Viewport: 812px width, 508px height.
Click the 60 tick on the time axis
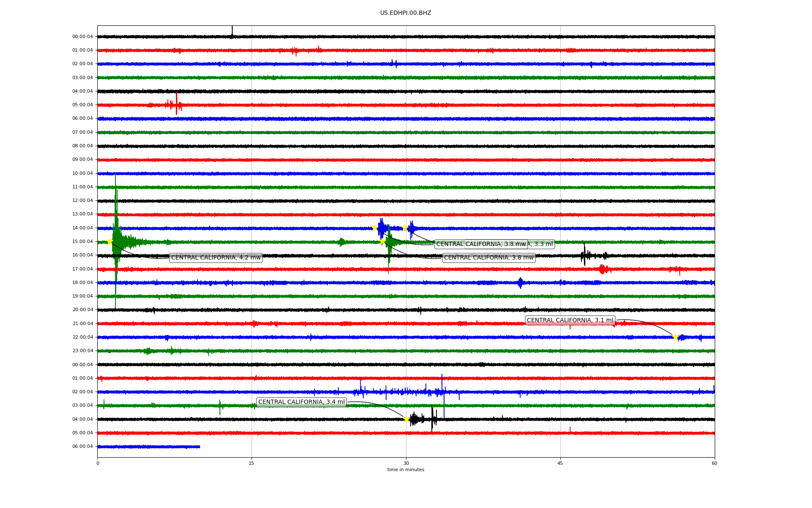pos(714,463)
